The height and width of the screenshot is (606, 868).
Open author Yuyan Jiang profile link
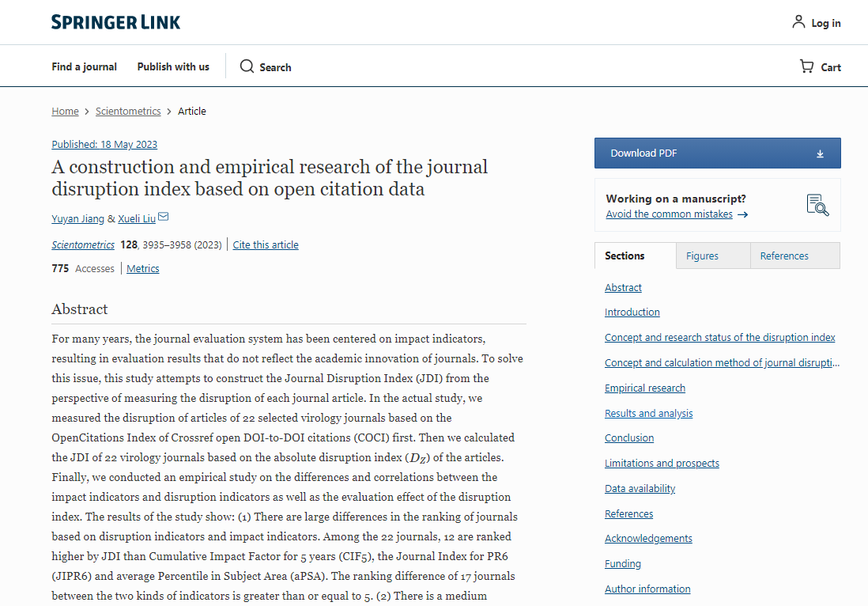(x=77, y=218)
